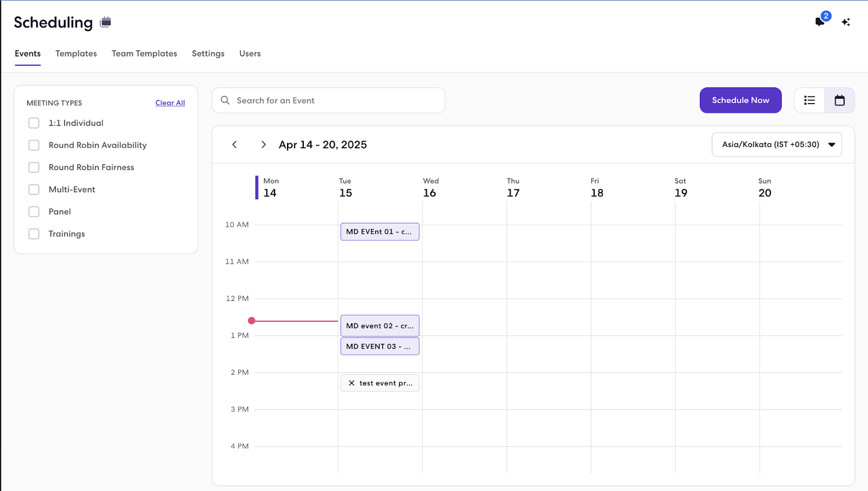Open the Settings tab
868x491 pixels.
[x=208, y=53]
